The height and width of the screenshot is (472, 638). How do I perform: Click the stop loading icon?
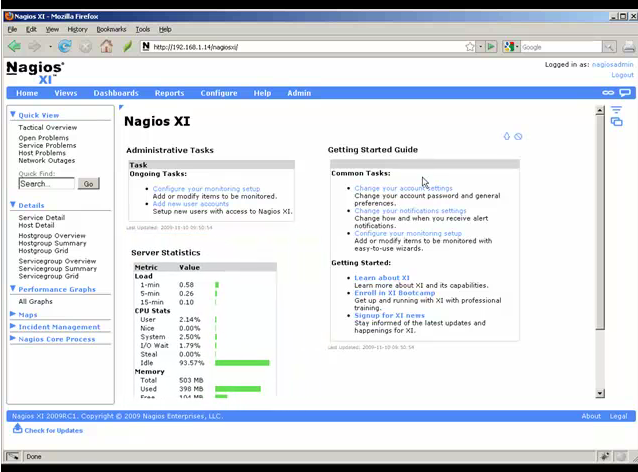85,47
